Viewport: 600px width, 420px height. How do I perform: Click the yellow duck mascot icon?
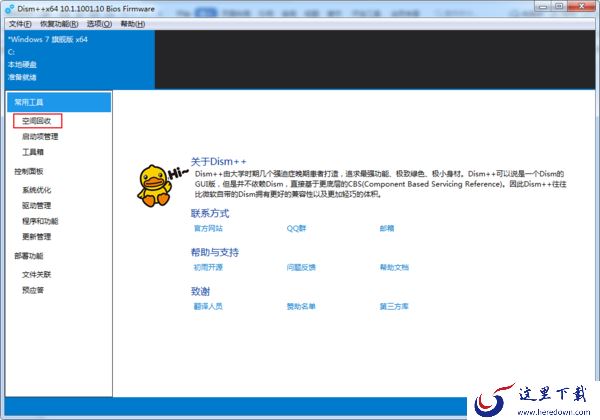coord(155,186)
